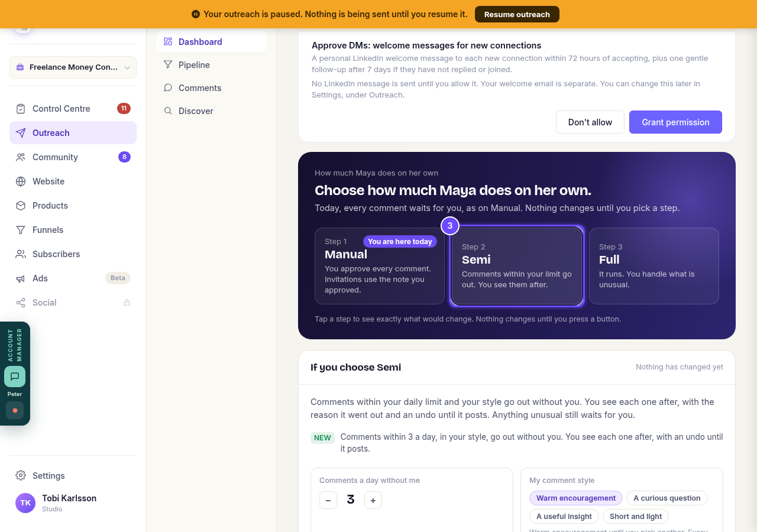This screenshot has width=757, height=532.
Task: Click the Funnels filter icon
Action: pyautogui.click(x=21, y=230)
